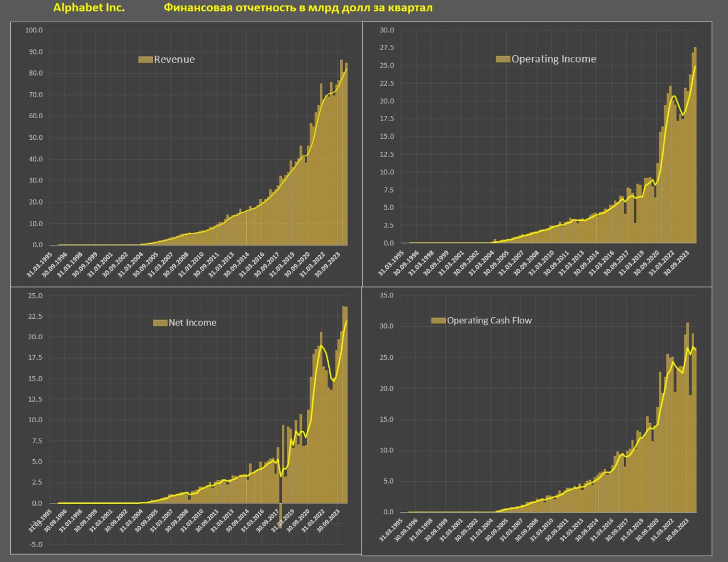Select the Operating Cash Flow legend label
The width and height of the screenshot is (728, 562).
(x=489, y=320)
